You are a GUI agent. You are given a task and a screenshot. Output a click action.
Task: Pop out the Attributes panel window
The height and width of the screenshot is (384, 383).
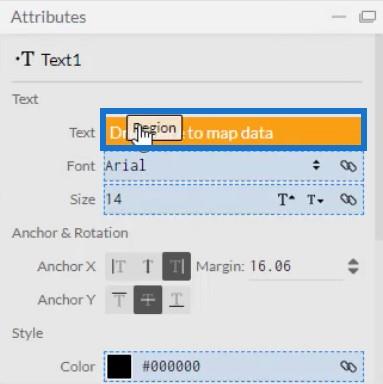click(x=367, y=17)
